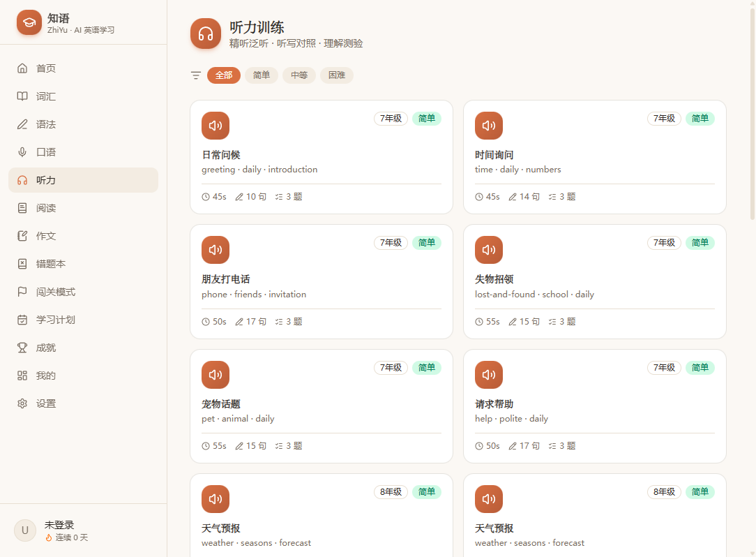Click '15 句' on 宠物话题 card

pyautogui.click(x=256, y=446)
